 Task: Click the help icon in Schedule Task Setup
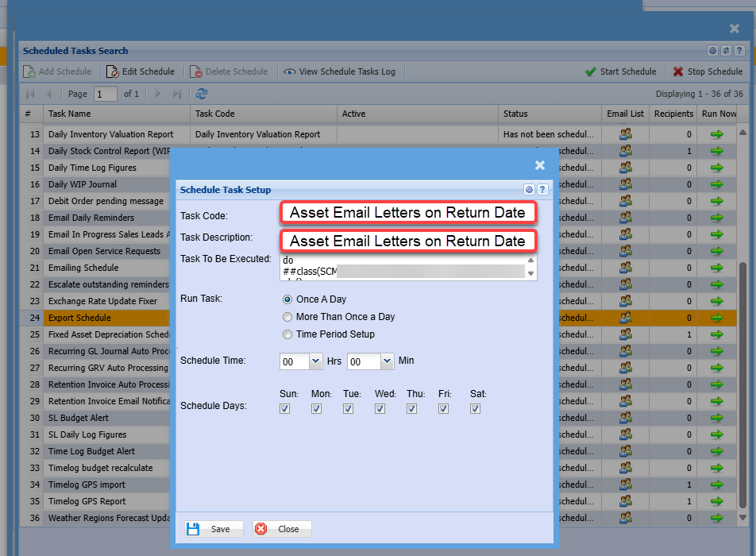pos(542,190)
